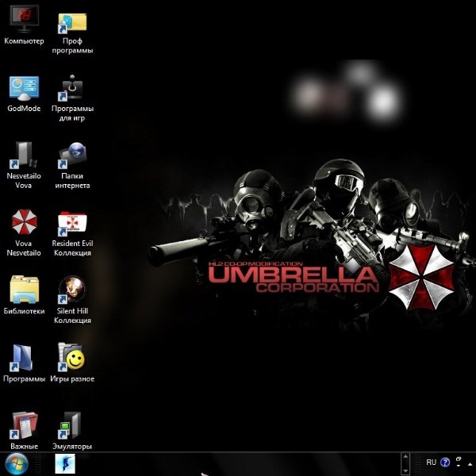Show hidden system tray icons arrow
This screenshot has height=476, width=476.
pyautogui.click(x=470, y=464)
